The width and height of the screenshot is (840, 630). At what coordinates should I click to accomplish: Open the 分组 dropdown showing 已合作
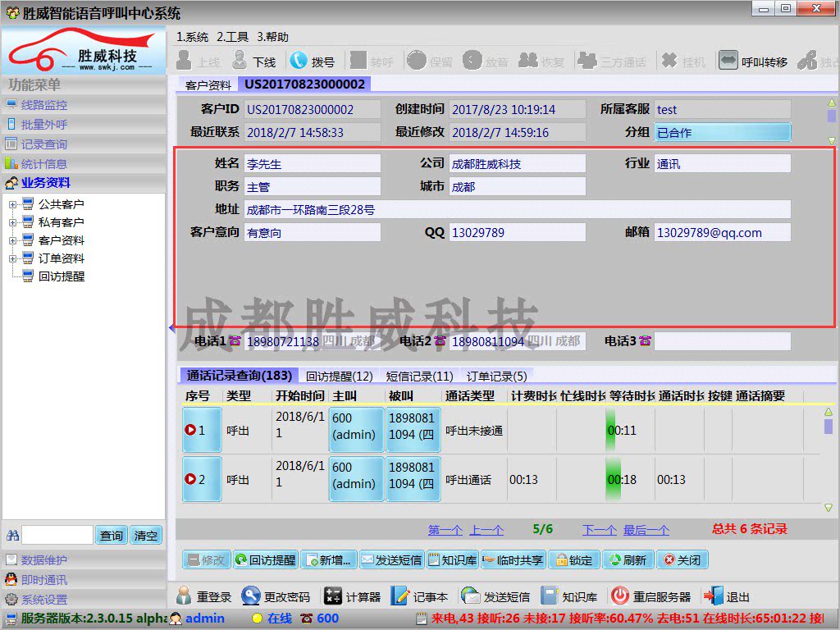tap(723, 132)
